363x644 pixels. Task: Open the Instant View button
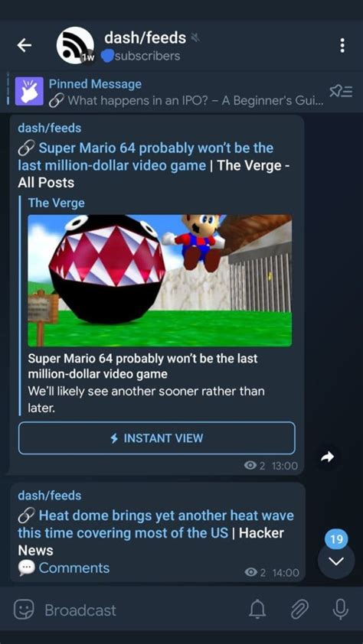(157, 437)
